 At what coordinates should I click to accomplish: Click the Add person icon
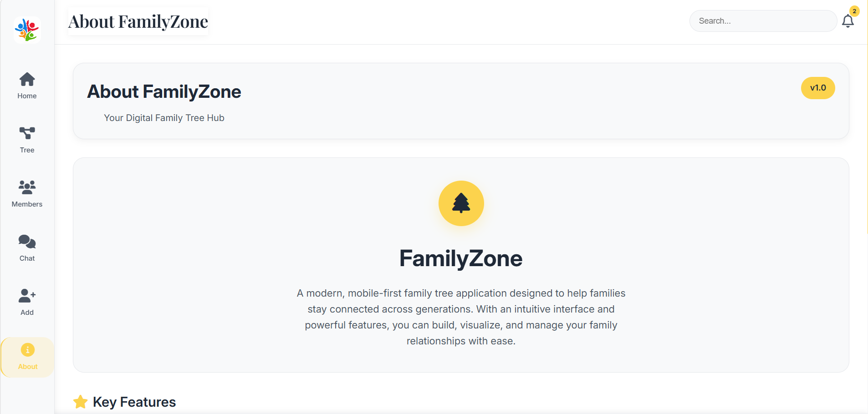(x=27, y=296)
